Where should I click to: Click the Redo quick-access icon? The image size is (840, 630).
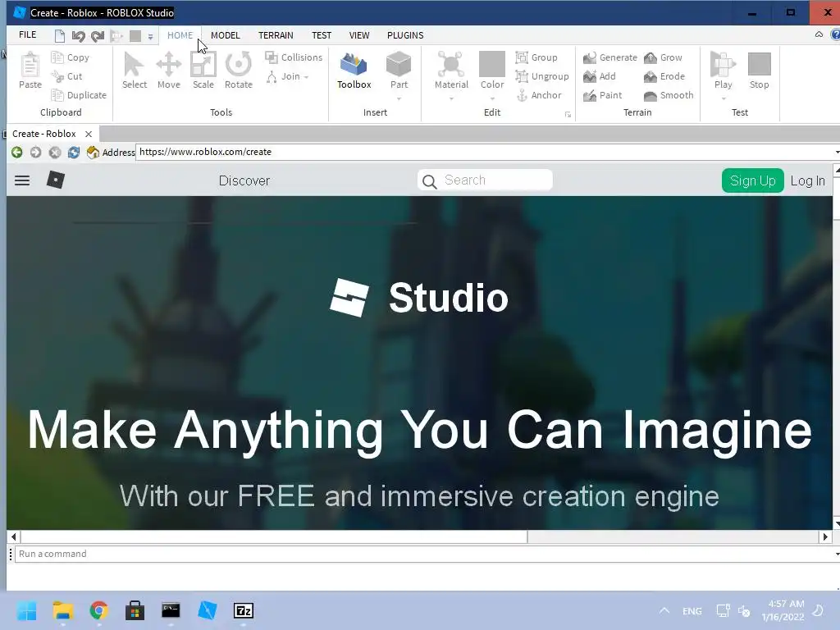pyautogui.click(x=98, y=36)
